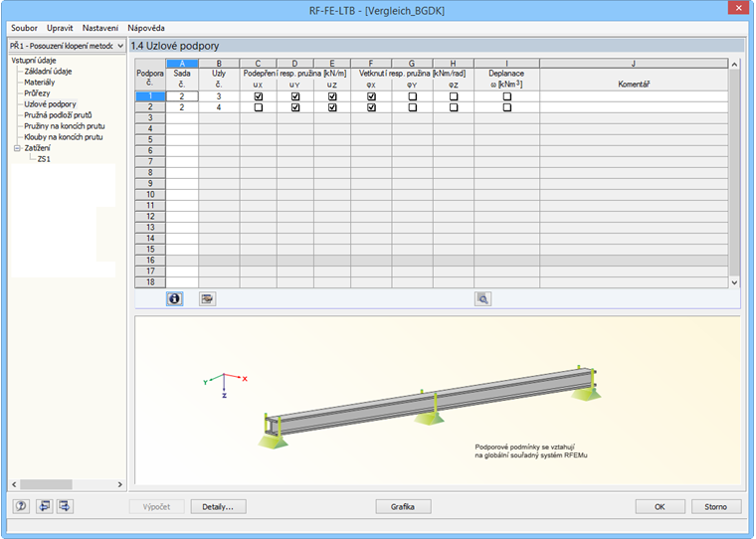
Task: Click the navigator horizontal scroll left arrow
Action: (x=14, y=484)
